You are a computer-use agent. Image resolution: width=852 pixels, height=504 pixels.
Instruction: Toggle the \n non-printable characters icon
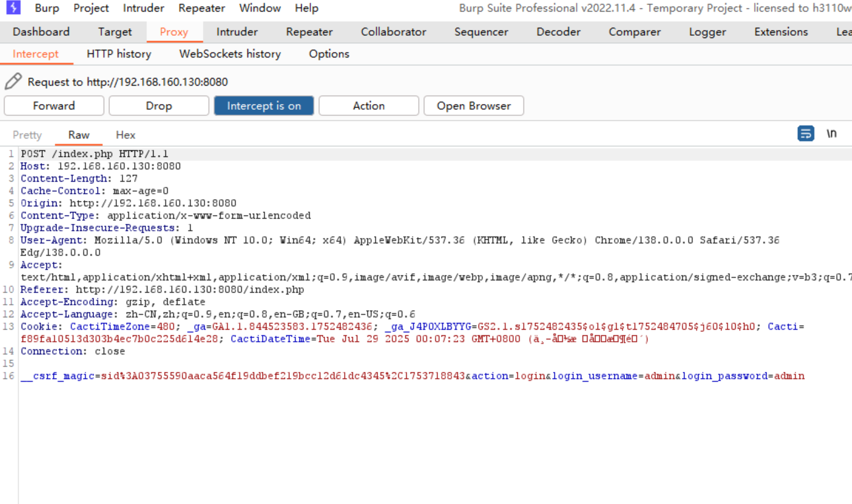click(831, 134)
